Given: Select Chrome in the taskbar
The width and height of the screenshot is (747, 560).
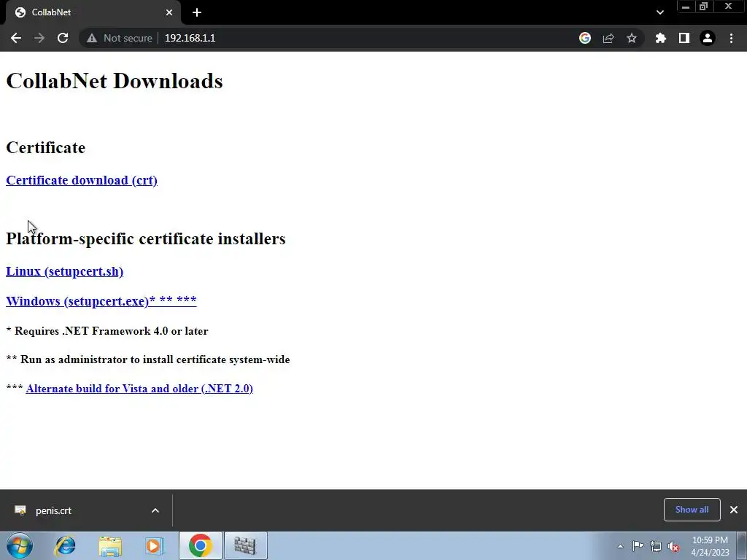Looking at the screenshot, I should tap(201, 545).
